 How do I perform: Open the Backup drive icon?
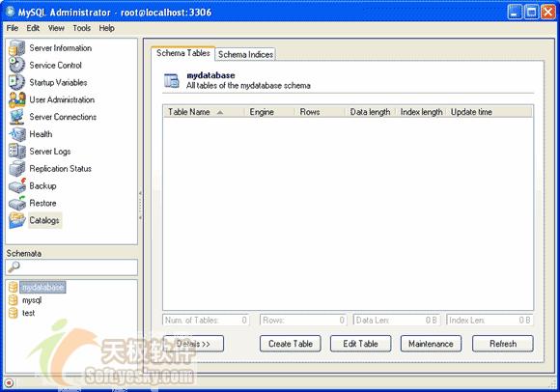(x=16, y=185)
